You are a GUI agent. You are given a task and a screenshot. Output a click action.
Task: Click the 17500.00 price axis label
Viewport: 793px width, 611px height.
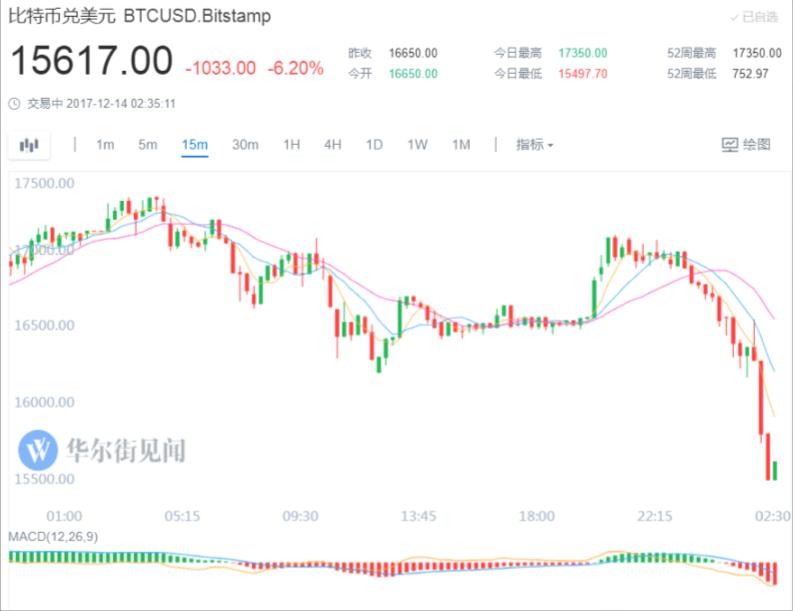[x=45, y=183]
